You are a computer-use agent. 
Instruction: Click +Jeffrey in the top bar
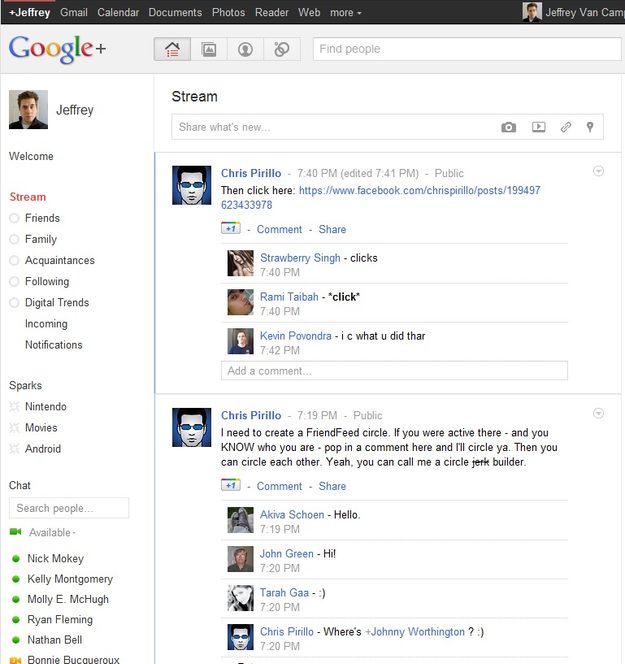click(30, 13)
